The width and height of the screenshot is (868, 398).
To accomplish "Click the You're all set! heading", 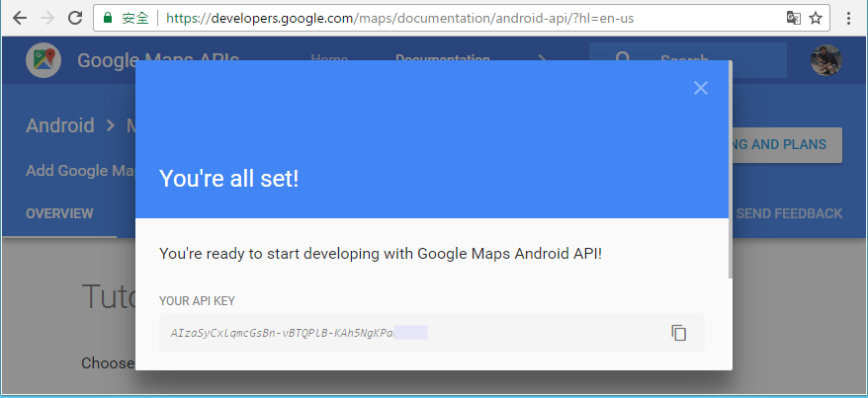I will 229,179.
